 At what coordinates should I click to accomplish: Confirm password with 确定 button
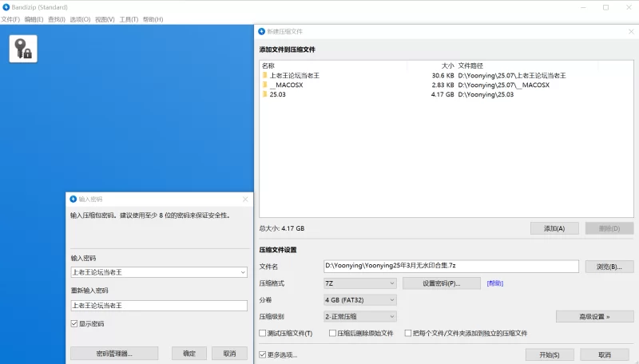189,354
